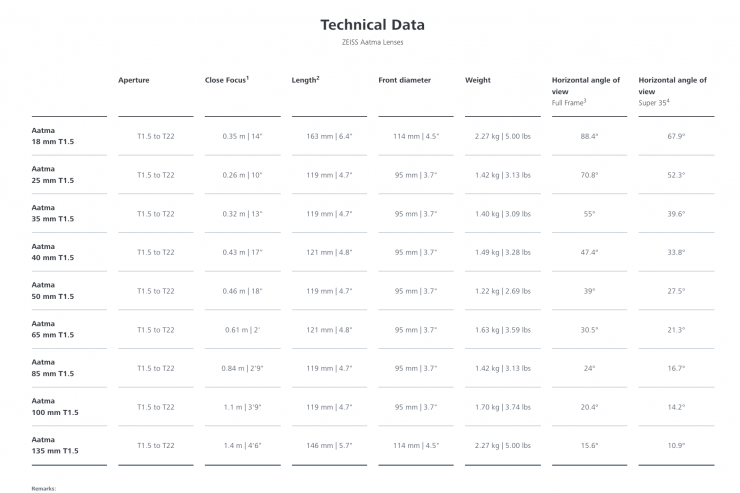Click the 10.9° Super 35 angle value
740x493 pixels.
tap(676, 446)
